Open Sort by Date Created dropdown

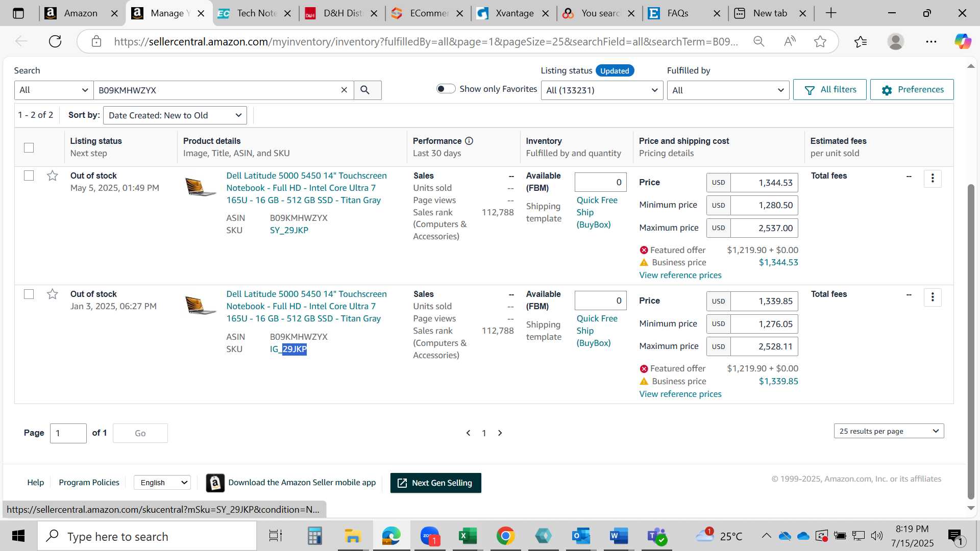point(175,115)
